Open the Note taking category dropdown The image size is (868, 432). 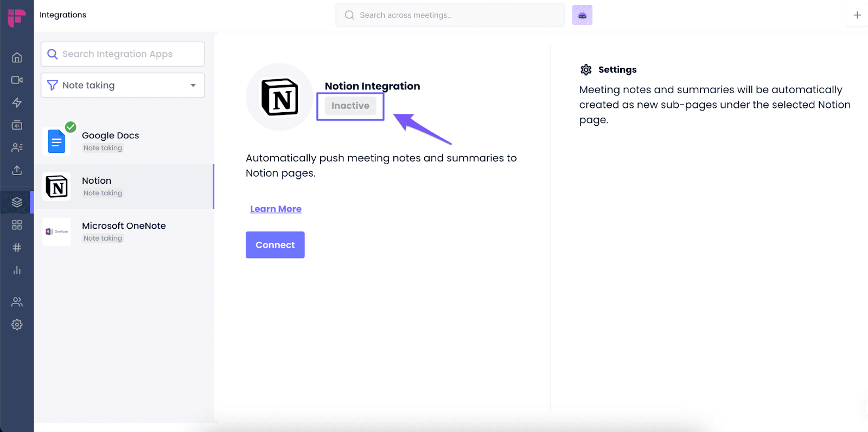[123, 85]
